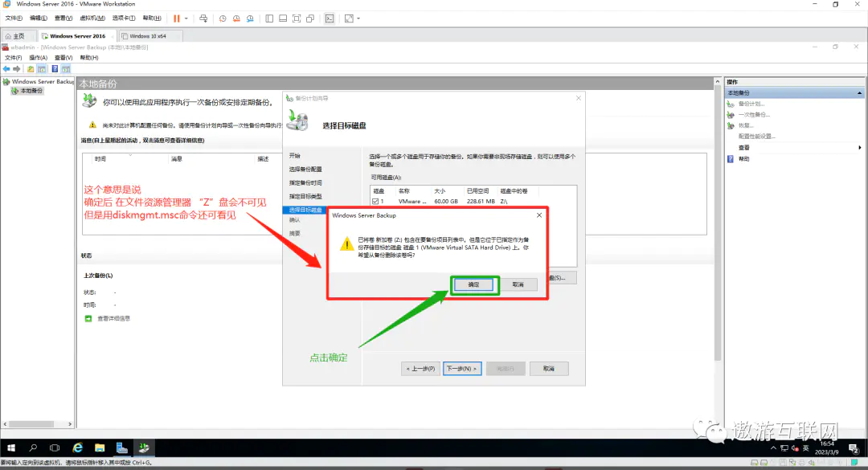This screenshot has height=470, width=868.
Task: Open wbadmin 查看(V) menu
Action: point(63,58)
